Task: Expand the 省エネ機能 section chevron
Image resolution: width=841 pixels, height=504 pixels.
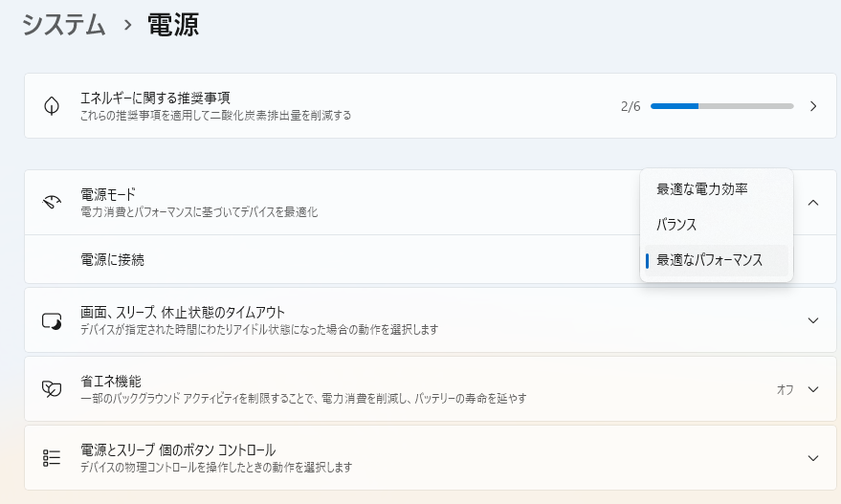Action: coord(813,389)
